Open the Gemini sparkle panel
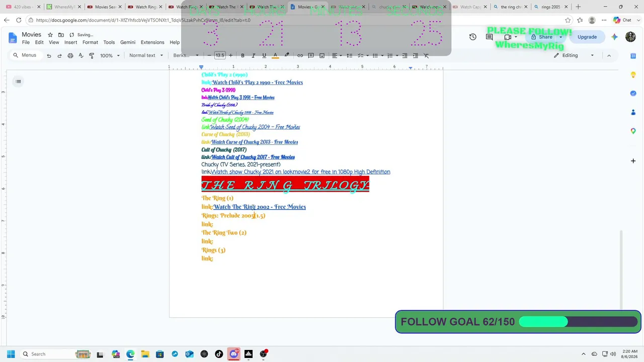The width and height of the screenshot is (644, 362). click(614, 37)
